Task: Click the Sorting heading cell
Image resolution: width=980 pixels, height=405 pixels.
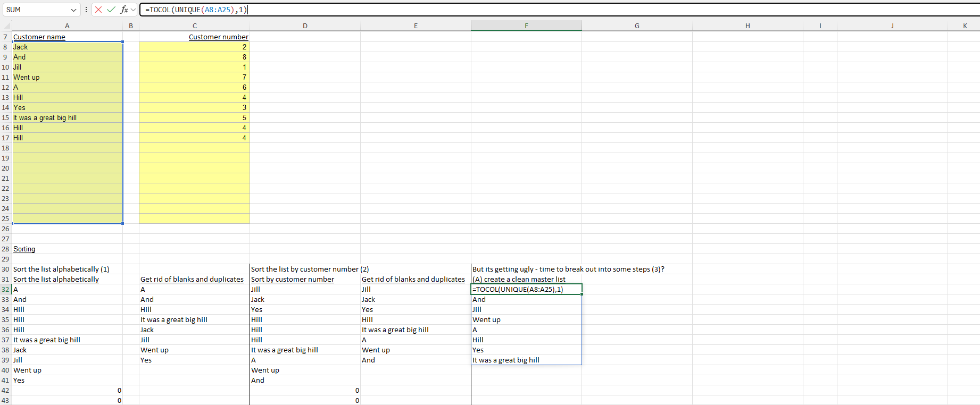Action: click(x=67, y=249)
